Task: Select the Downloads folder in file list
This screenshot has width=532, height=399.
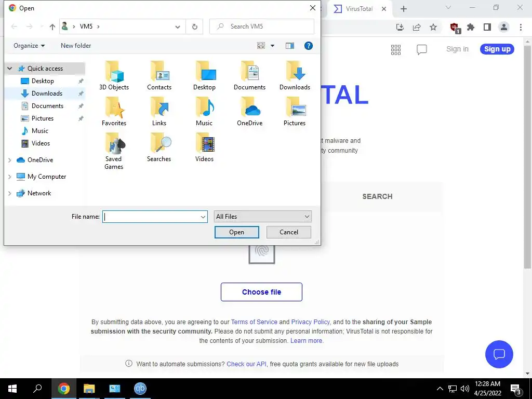Action: [x=295, y=76]
